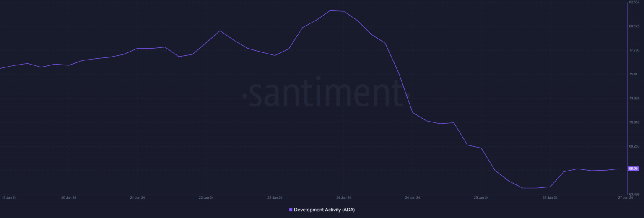644x218 pixels.
Task: Click the 63.499 y-axis minimum label
Action: click(x=634, y=194)
